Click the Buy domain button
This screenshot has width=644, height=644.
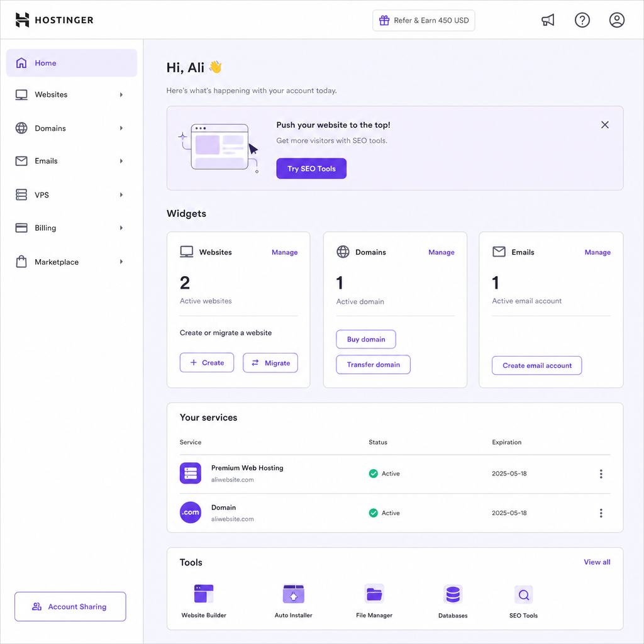(x=366, y=339)
